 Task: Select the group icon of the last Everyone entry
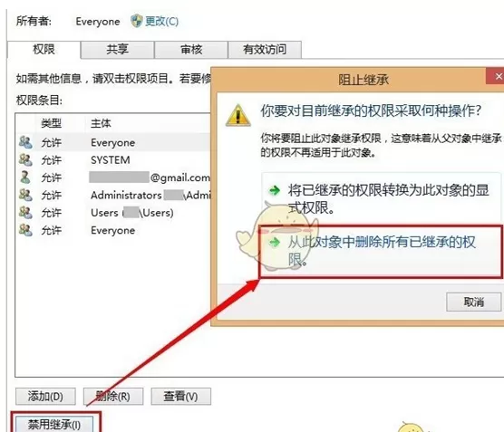click(25, 230)
